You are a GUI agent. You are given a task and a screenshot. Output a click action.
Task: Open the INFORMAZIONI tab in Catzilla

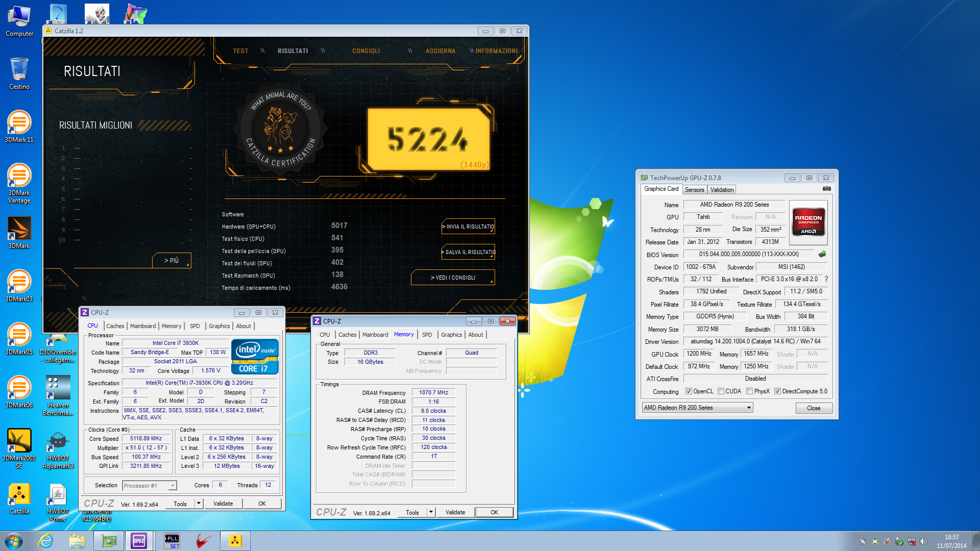(x=497, y=51)
